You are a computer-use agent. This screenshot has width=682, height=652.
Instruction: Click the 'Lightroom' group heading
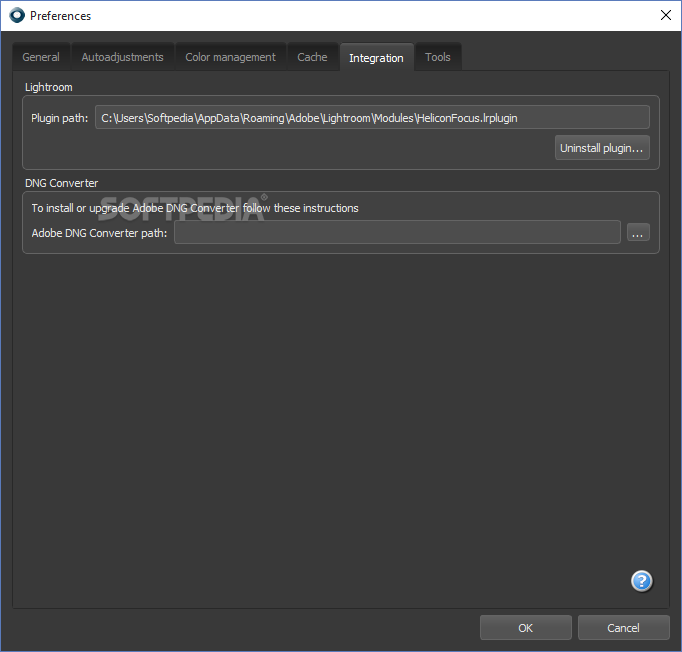[x=49, y=87]
